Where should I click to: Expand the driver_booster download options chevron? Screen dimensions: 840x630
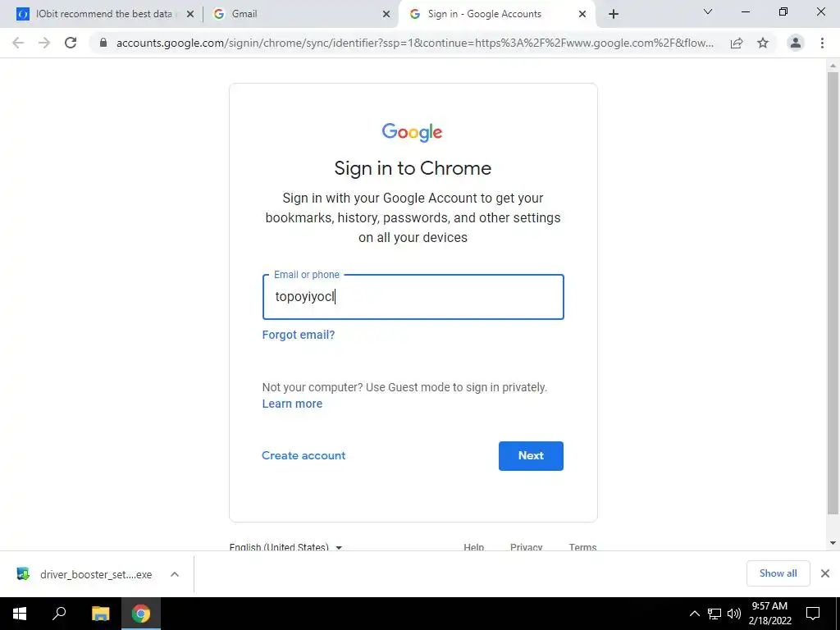[x=175, y=574]
